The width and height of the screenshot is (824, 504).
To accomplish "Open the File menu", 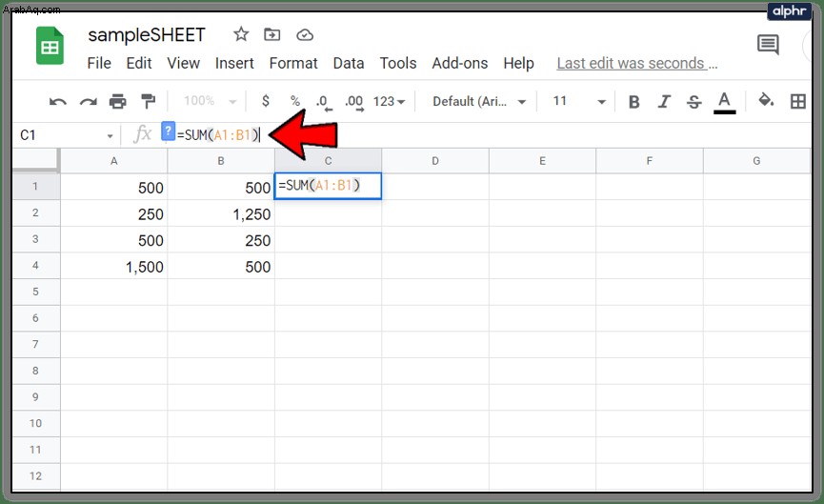I will (99, 63).
